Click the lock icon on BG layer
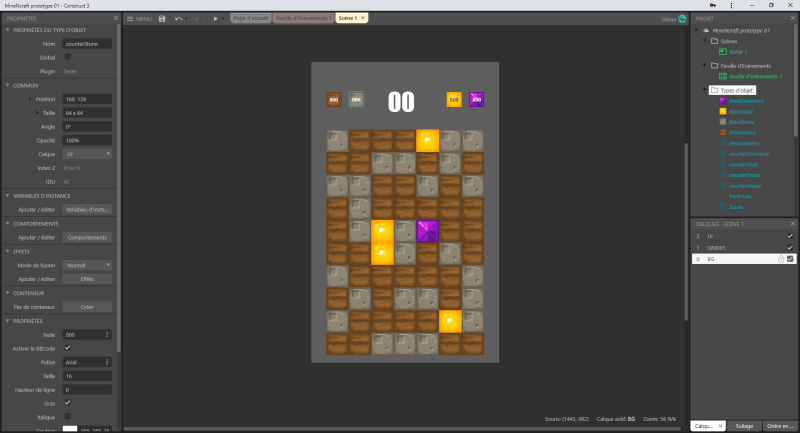This screenshot has width=800, height=433. click(x=781, y=259)
